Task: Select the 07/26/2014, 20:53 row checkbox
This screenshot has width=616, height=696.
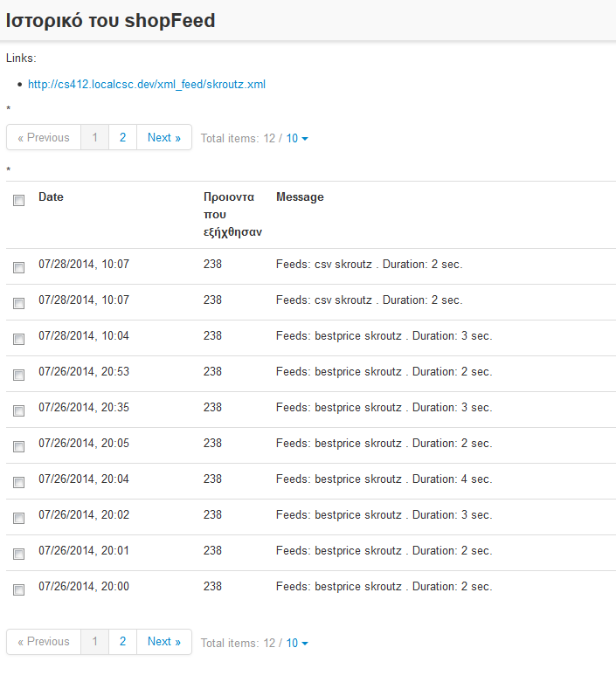Action: (x=18, y=376)
